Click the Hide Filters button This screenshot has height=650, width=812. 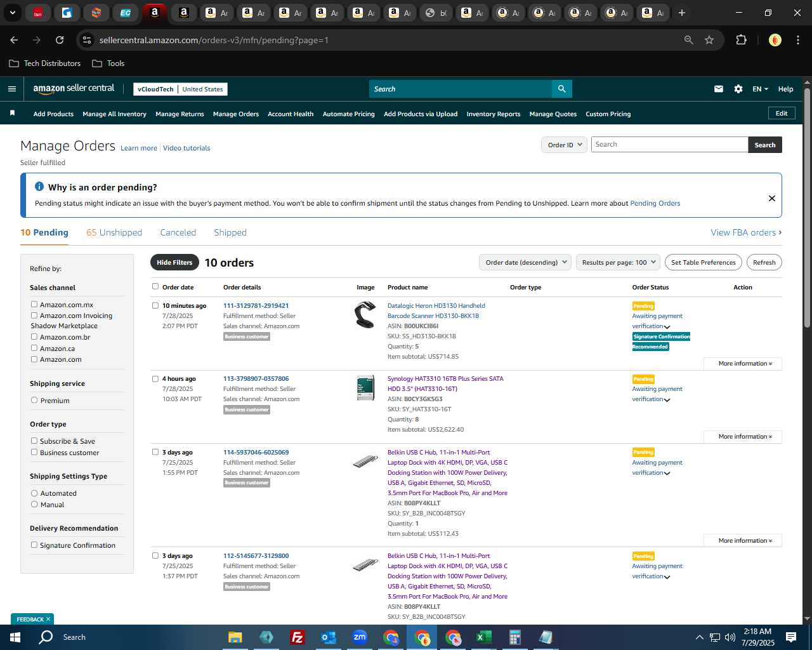(174, 262)
